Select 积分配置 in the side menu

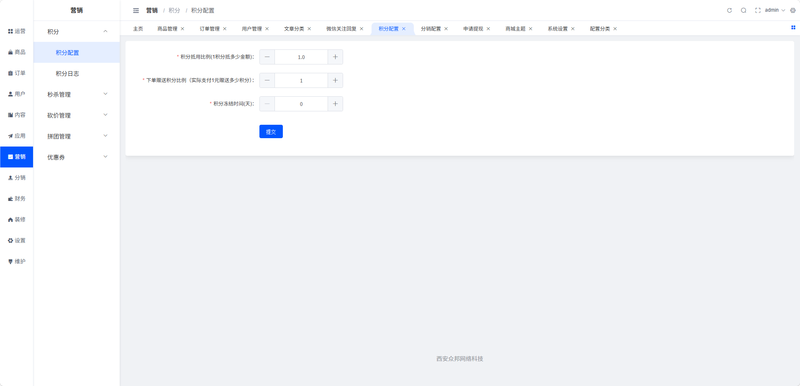click(x=77, y=53)
